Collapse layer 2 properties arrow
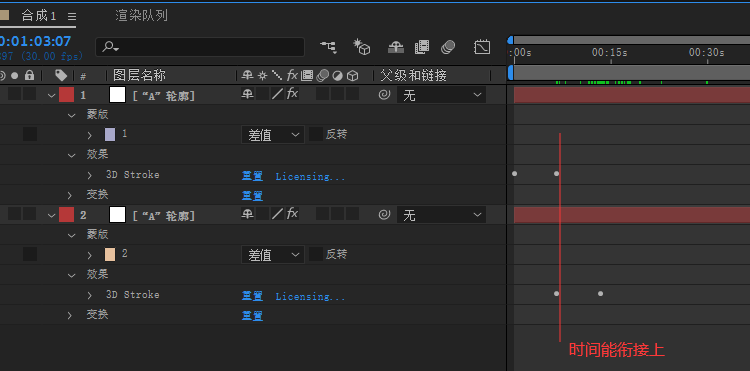Viewport: 750px width, 371px height. click(x=52, y=215)
